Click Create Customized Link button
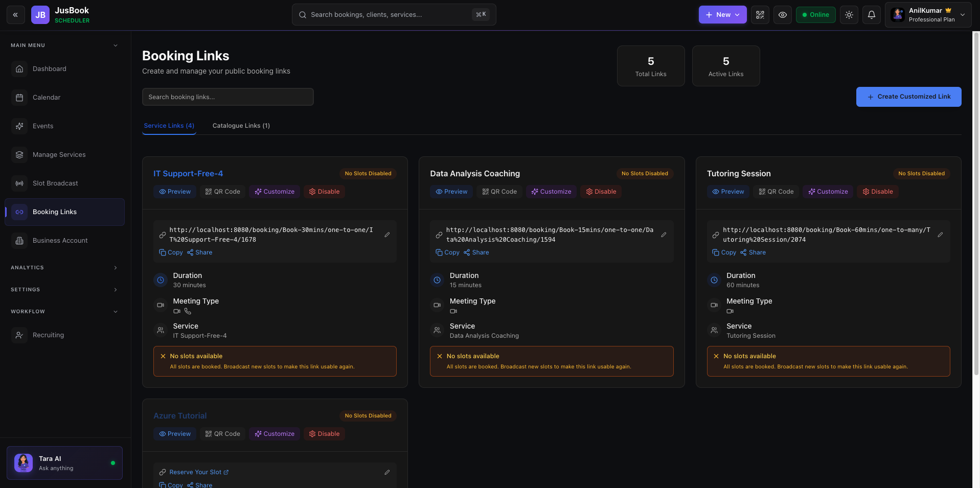 coord(908,97)
